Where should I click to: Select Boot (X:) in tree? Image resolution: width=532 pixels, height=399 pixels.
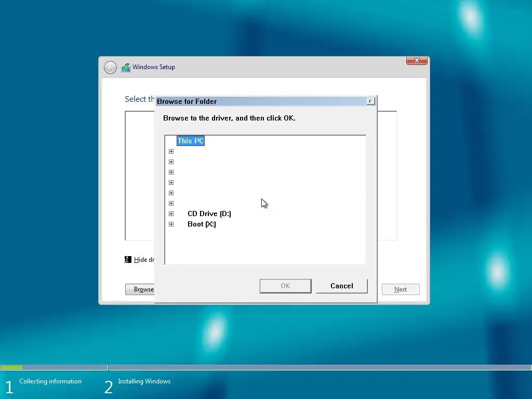click(202, 224)
